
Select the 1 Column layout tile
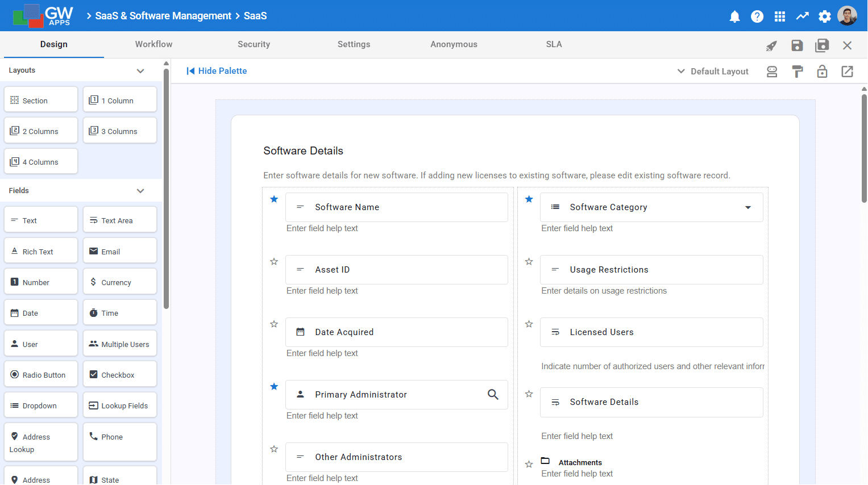(120, 99)
